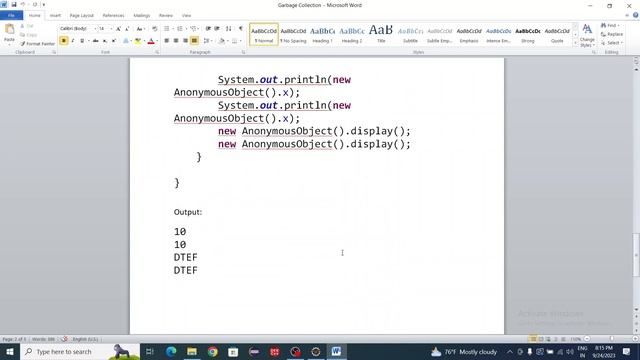This screenshot has height=360, width=640.
Task: Apply the Strong style
Action: click(527, 34)
